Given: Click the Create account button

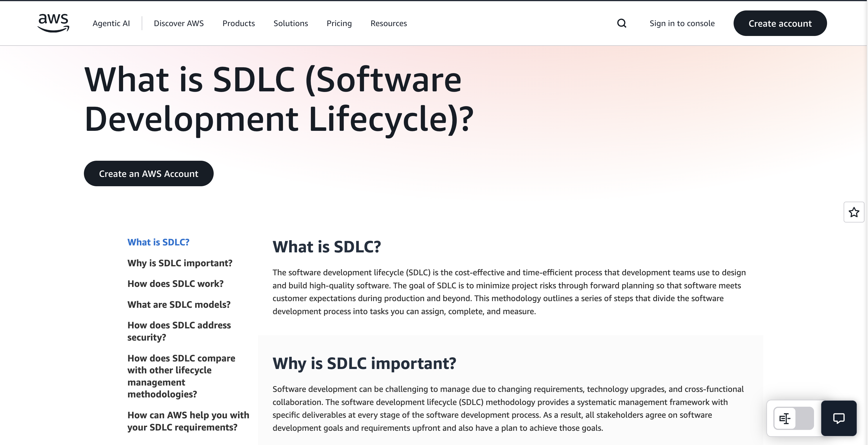Looking at the screenshot, I should (x=780, y=23).
